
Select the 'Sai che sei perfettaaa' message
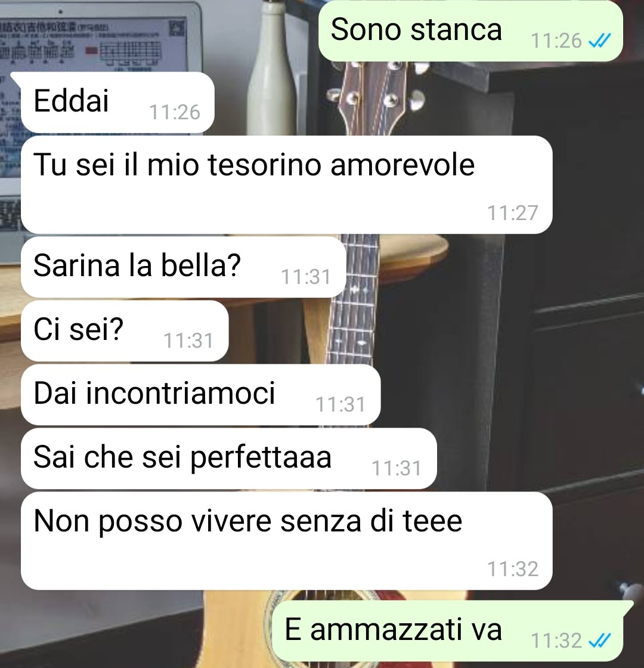coord(229,459)
